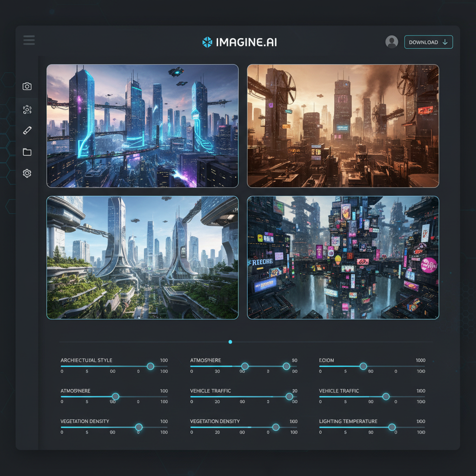The width and height of the screenshot is (476, 476).
Task: Click the Architectural Style label text
Action: (x=86, y=360)
